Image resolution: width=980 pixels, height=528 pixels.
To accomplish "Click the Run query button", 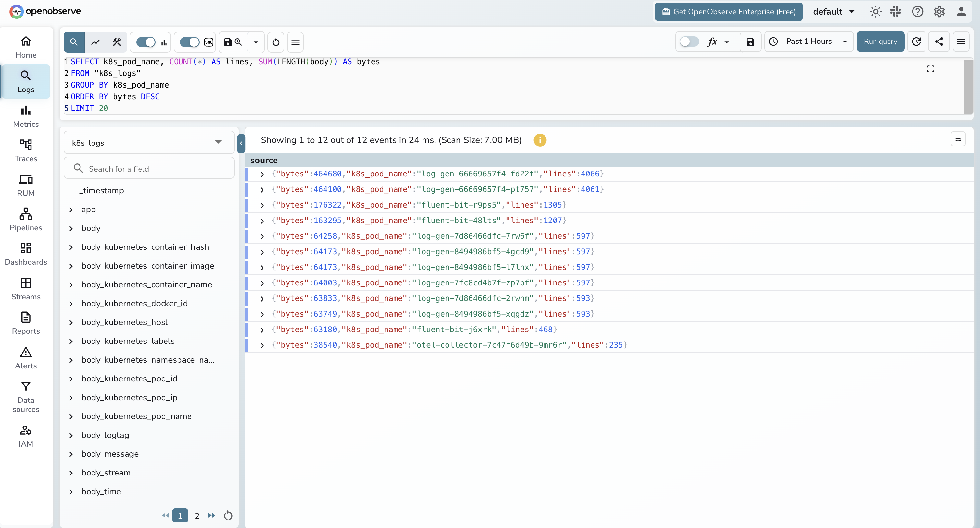I will pyautogui.click(x=880, y=42).
